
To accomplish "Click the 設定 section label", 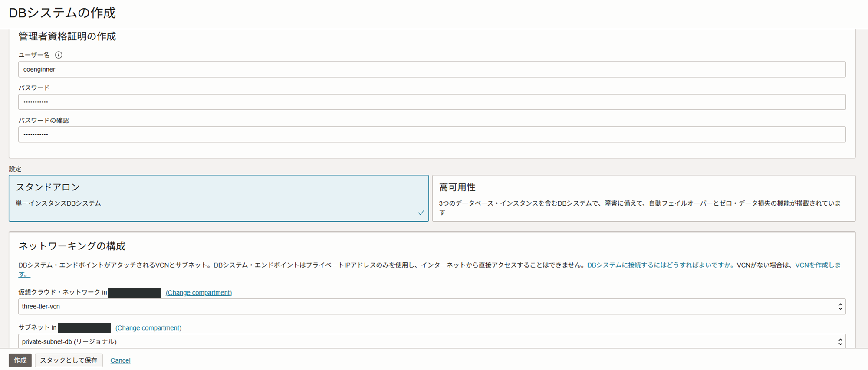I will point(15,169).
